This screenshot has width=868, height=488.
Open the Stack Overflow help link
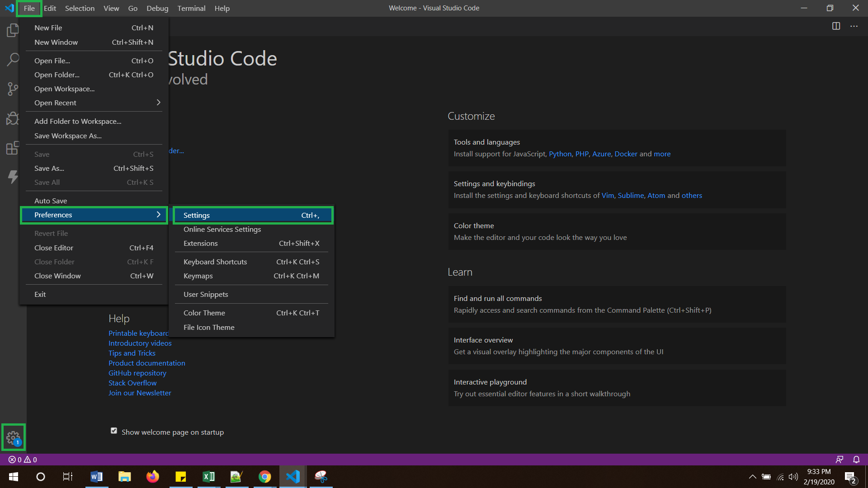coord(132,383)
